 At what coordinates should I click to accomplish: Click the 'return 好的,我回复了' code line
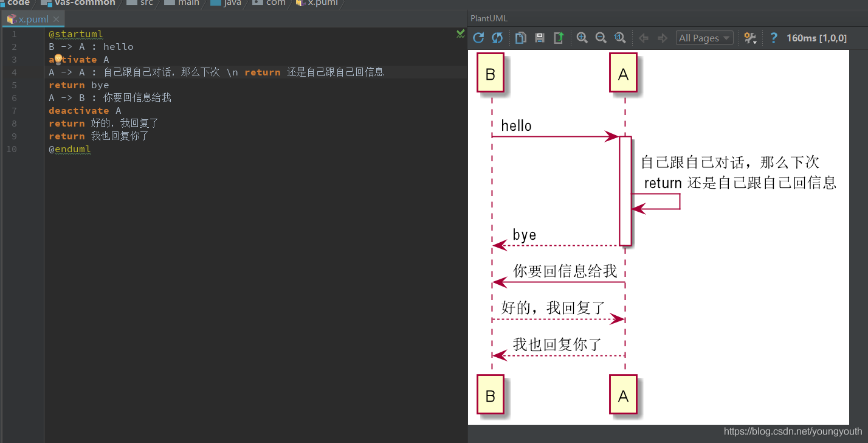104,124
